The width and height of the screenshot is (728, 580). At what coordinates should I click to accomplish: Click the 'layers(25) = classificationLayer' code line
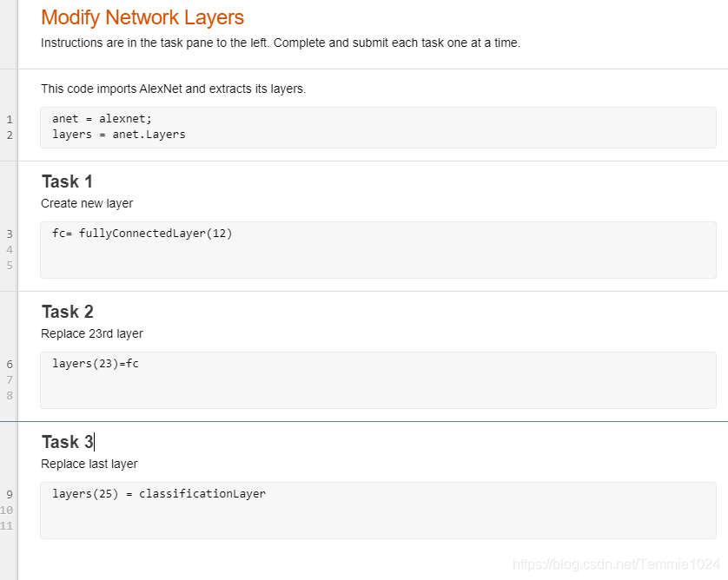(x=159, y=494)
